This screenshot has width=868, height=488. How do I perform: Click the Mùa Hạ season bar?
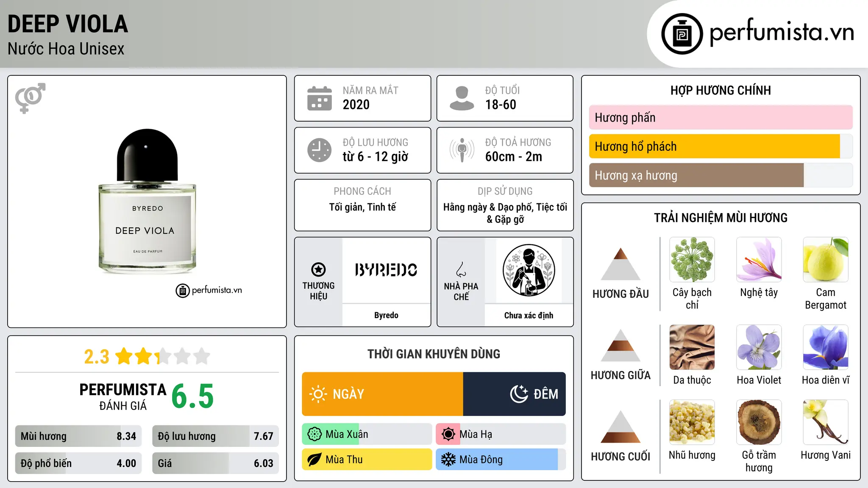click(x=501, y=434)
